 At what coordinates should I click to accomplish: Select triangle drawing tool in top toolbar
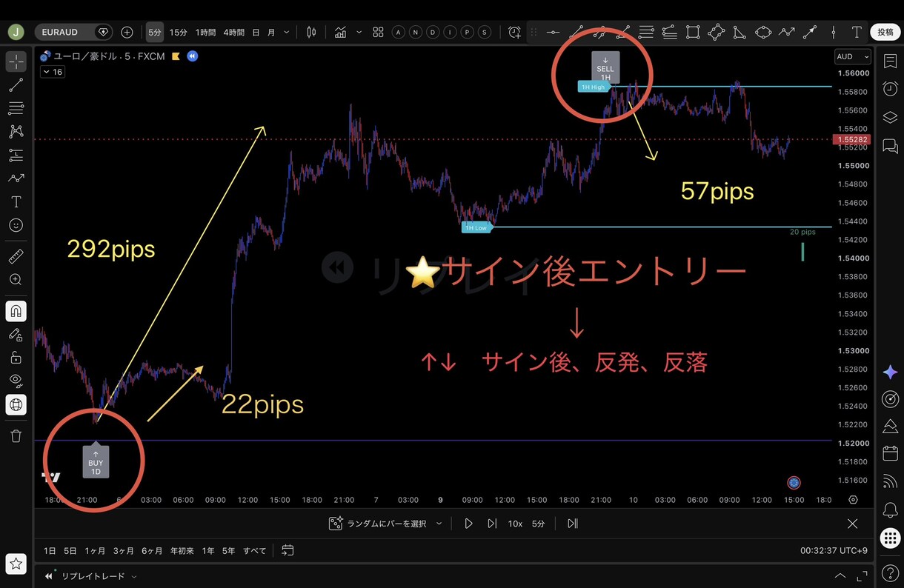pos(740,32)
